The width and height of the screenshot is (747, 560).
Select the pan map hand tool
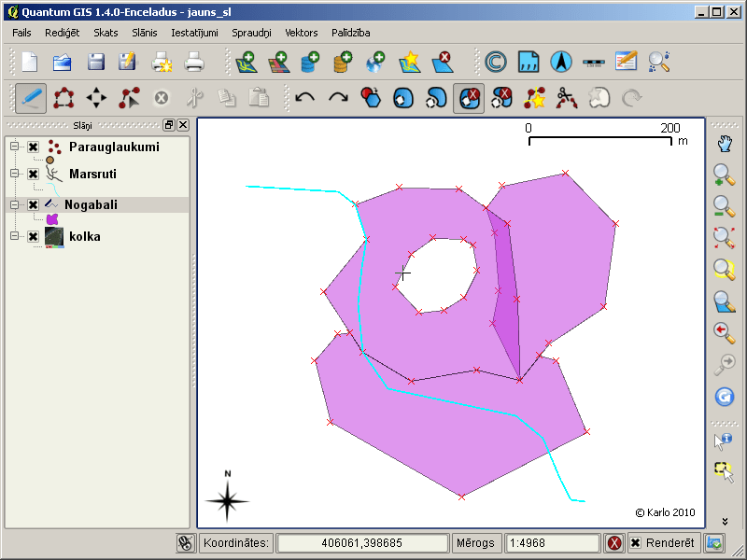725,144
